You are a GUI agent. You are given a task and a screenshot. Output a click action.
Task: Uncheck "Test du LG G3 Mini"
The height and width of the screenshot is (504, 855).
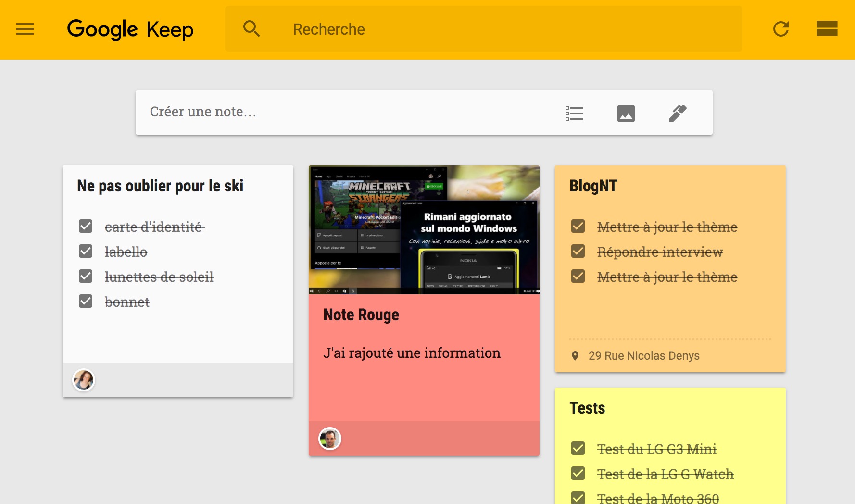[578, 448]
